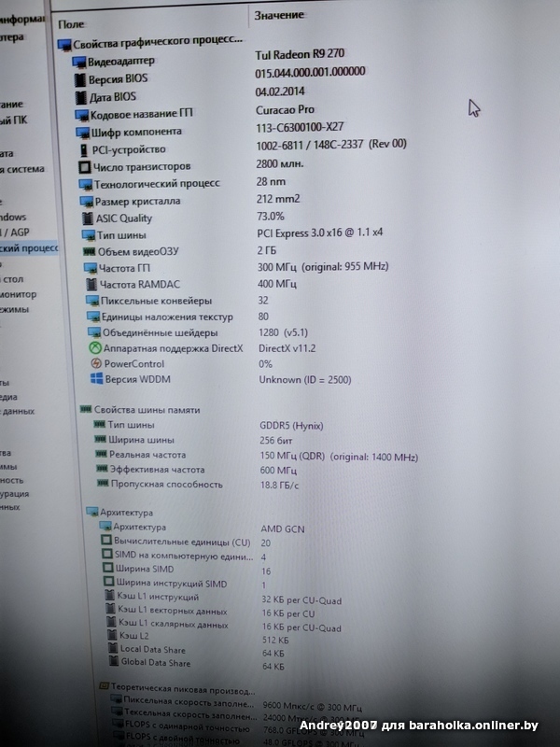The height and width of the screenshot is (747, 560).
Task: Click the value 113-C6300100-X27
Action: click(x=300, y=127)
